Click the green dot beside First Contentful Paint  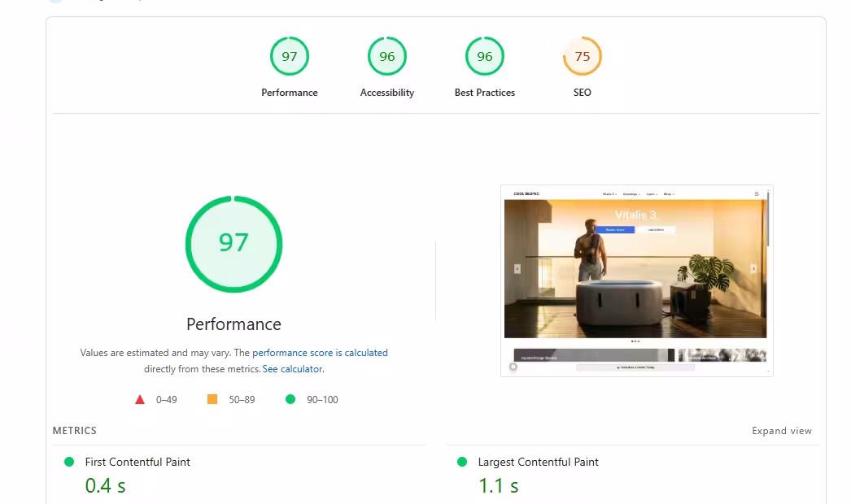tap(69, 462)
